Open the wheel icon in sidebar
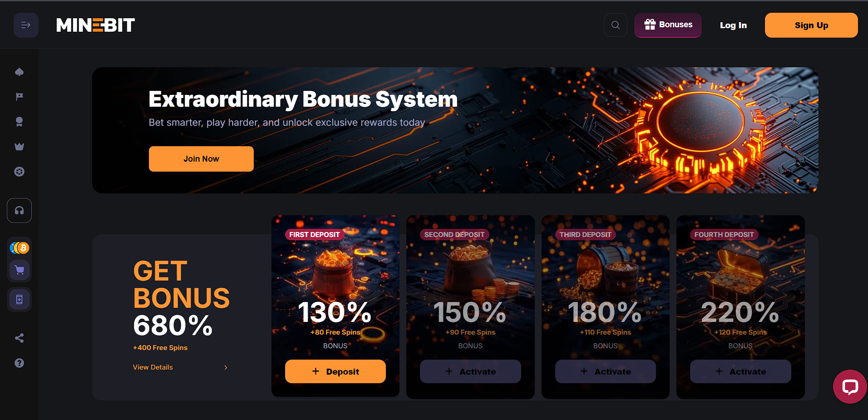 (x=19, y=172)
